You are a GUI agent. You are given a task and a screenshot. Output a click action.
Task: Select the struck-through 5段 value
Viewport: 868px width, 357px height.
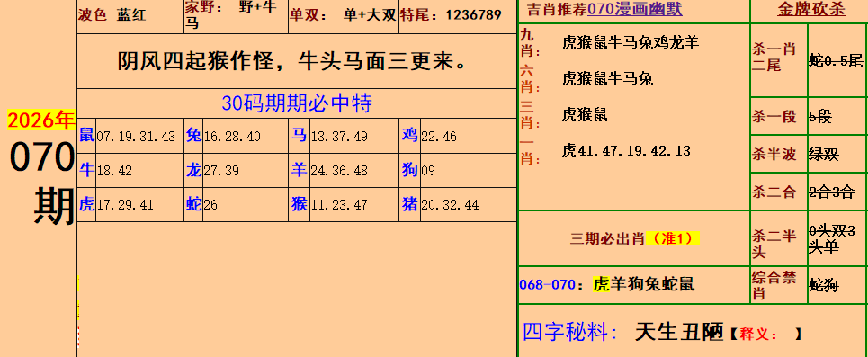coord(820,116)
